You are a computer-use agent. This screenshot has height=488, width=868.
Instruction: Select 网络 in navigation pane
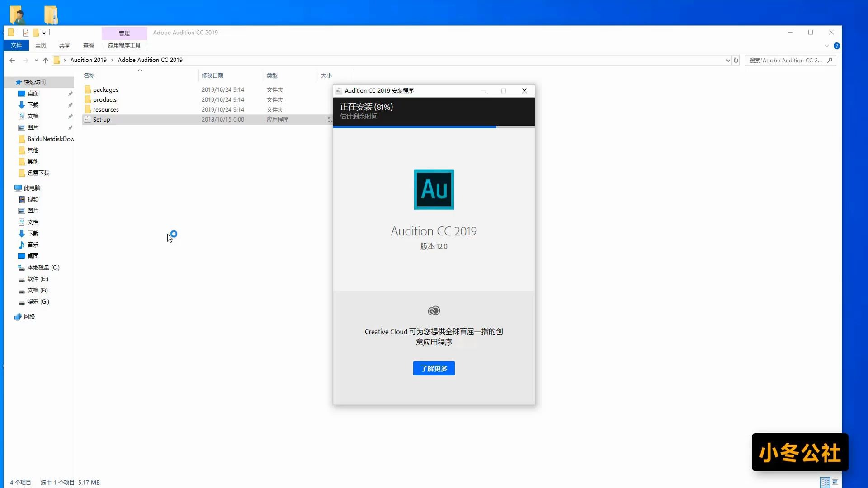[x=29, y=317]
